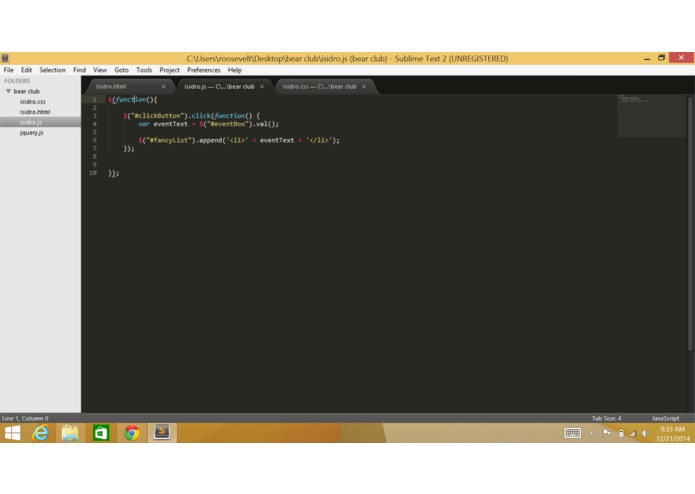Image resolution: width=695 pixels, height=494 pixels.
Task: Click the Line 1, Column 8 status
Action: coord(25,418)
